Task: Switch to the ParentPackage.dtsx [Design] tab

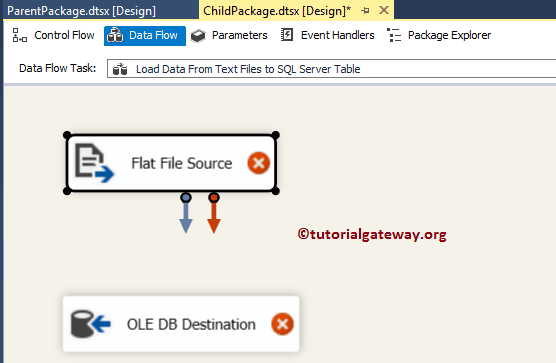Action: pyautogui.click(x=81, y=11)
